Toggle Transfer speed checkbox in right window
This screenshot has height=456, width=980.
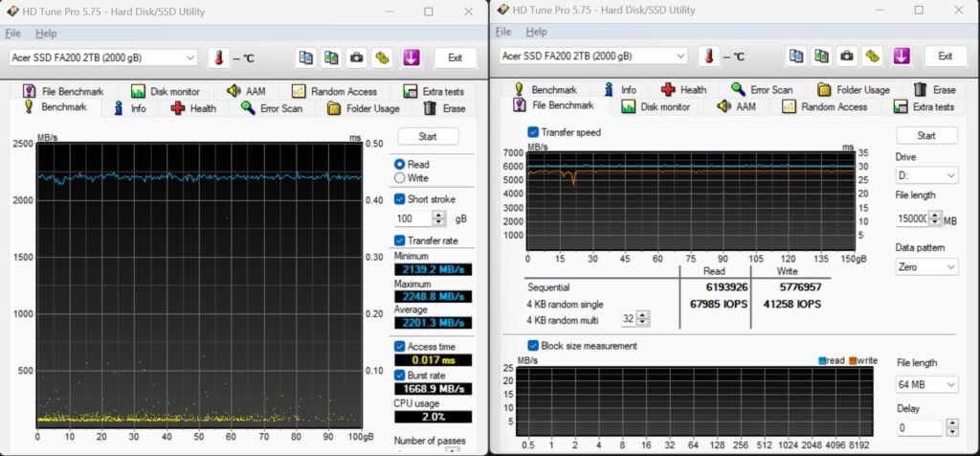(533, 132)
